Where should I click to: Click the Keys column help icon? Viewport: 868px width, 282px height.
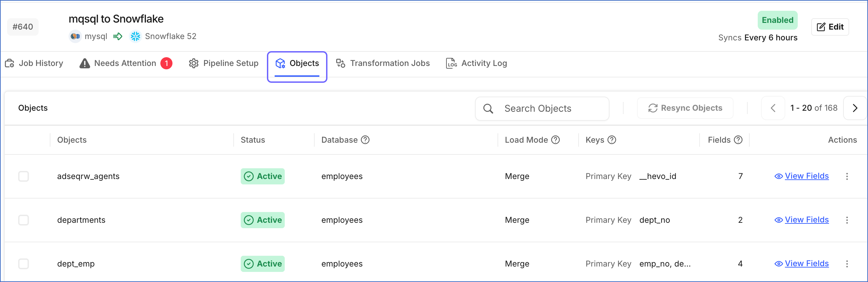click(611, 140)
